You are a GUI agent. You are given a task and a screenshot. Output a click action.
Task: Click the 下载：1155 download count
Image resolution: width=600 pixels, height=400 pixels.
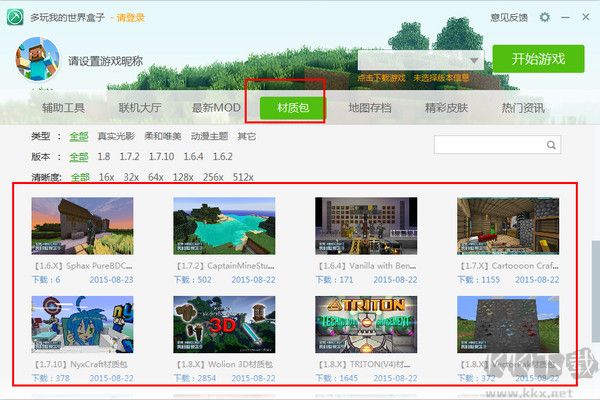tap(479, 280)
